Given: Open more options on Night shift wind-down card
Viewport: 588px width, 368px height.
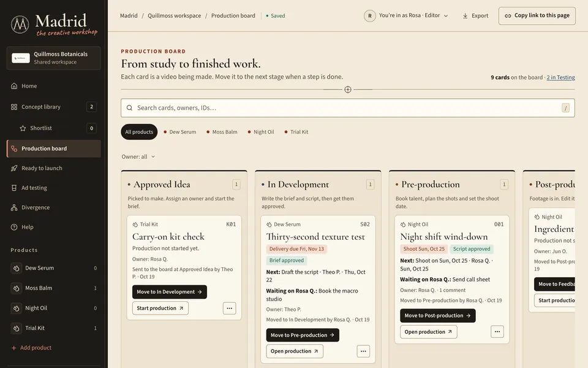Looking at the screenshot, I should pos(497,332).
